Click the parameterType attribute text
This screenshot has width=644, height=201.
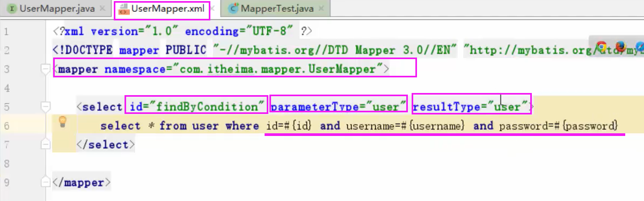point(339,106)
